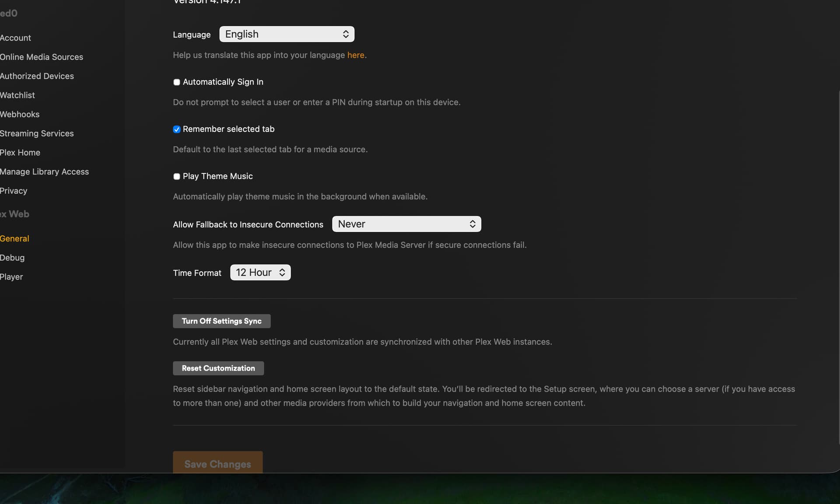The width and height of the screenshot is (840, 504).
Task: Follow the translation 'here' link
Action: point(355,55)
